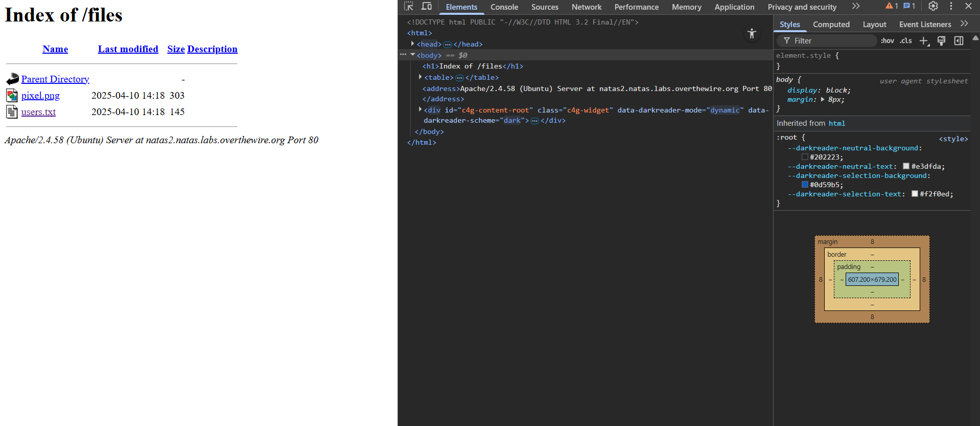The image size is (980, 426).
Task: Toggle the .cls classes pane
Action: pos(906,41)
